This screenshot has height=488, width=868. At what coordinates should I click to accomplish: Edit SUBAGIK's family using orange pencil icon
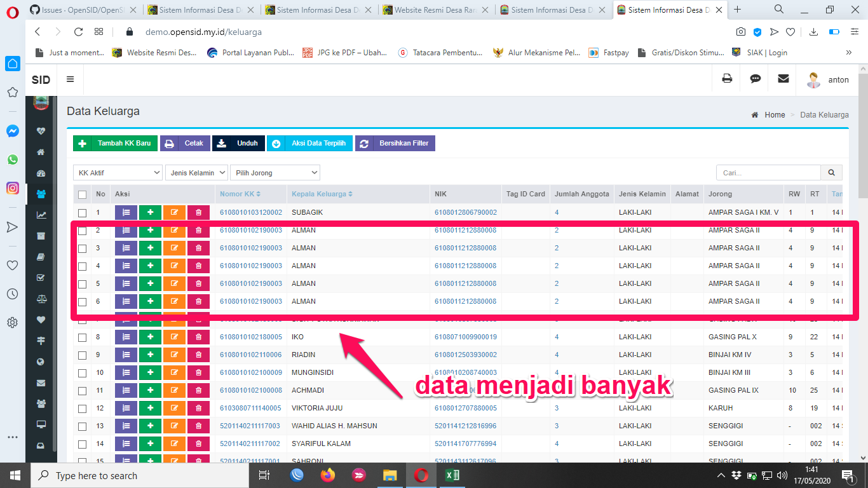pyautogui.click(x=174, y=212)
